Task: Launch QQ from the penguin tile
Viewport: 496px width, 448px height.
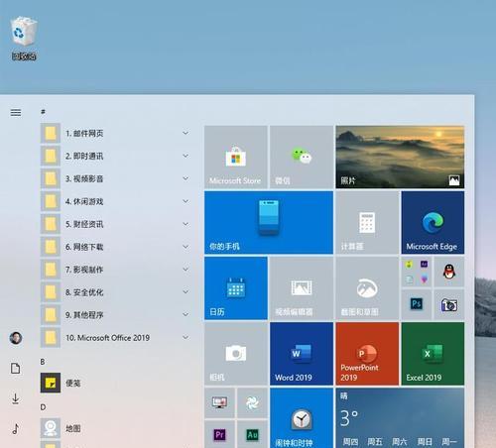Action: click(x=449, y=272)
